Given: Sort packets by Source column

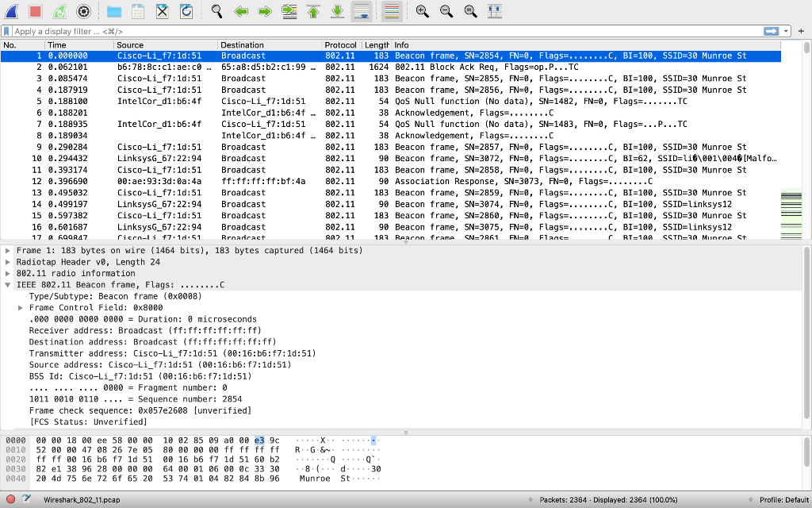Looking at the screenshot, I should (166, 45).
